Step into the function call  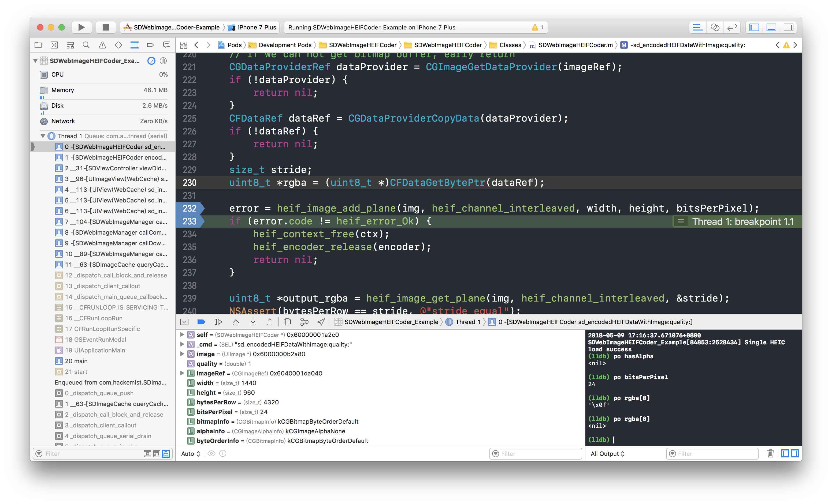point(252,322)
